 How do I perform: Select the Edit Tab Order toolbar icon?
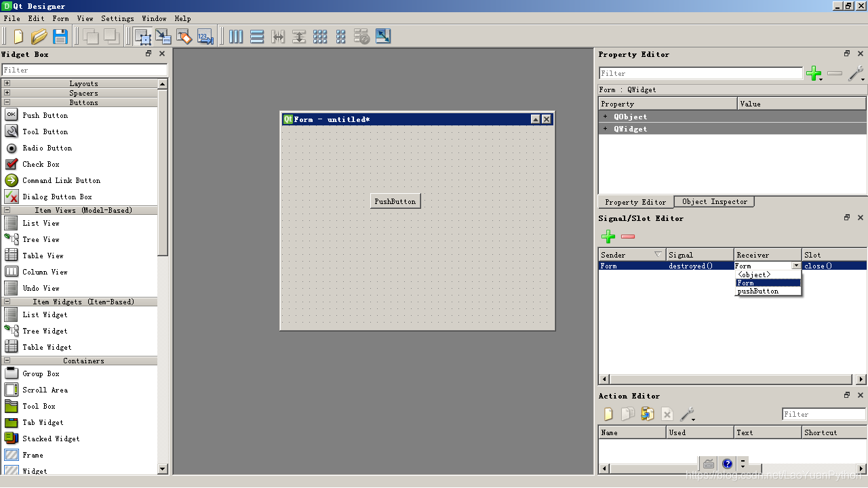click(x=205, y=37)
